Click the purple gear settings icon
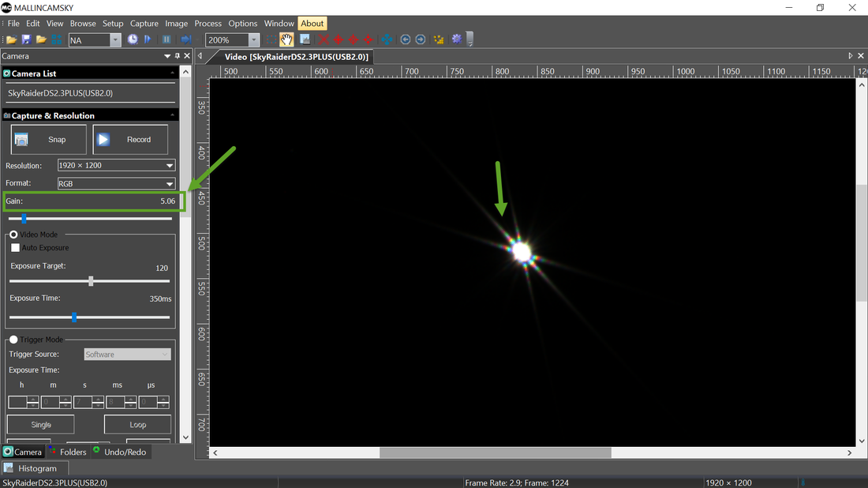Screen dimensions: 868x488 pos(457,39)
